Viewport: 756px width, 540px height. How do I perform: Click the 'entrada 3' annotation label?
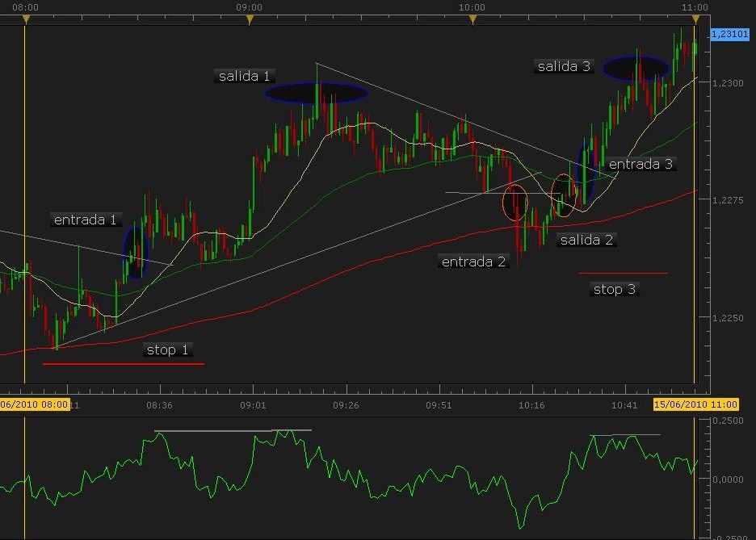[640, 164]
